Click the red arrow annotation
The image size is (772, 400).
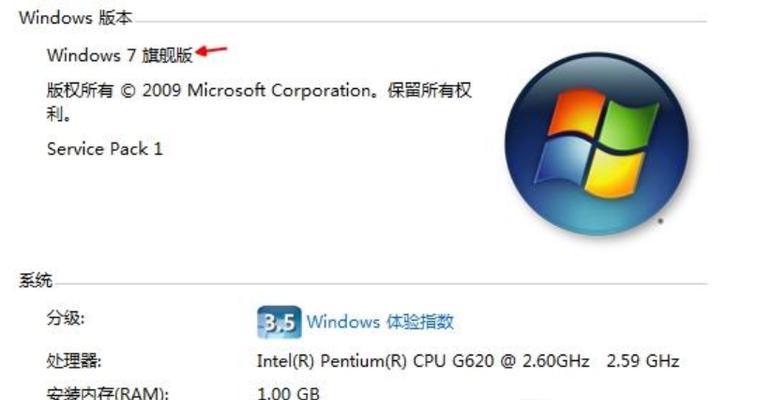point(212,50)
